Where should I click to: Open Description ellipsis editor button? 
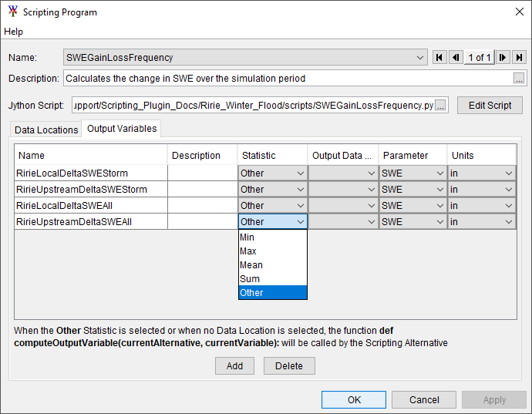[x=519, y=79]
